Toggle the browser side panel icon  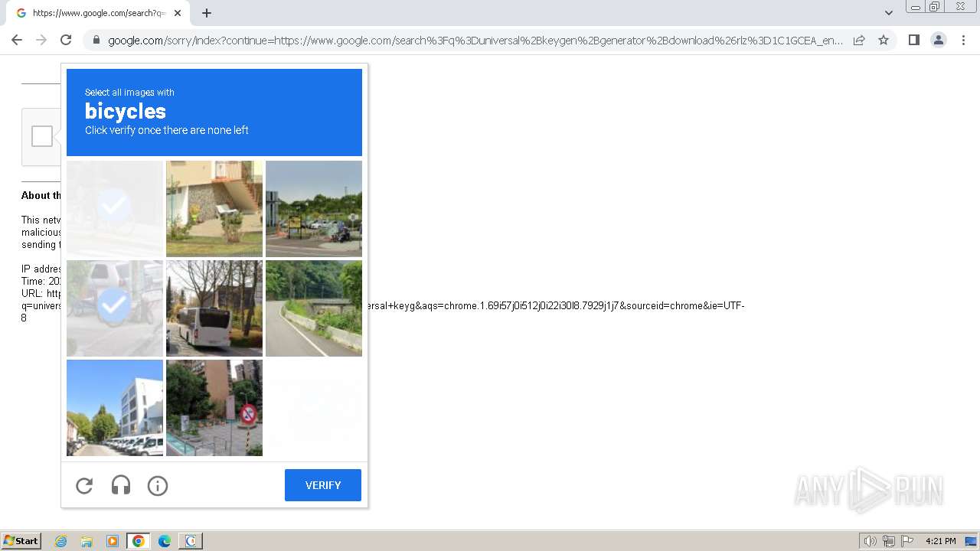click(914, 40)
